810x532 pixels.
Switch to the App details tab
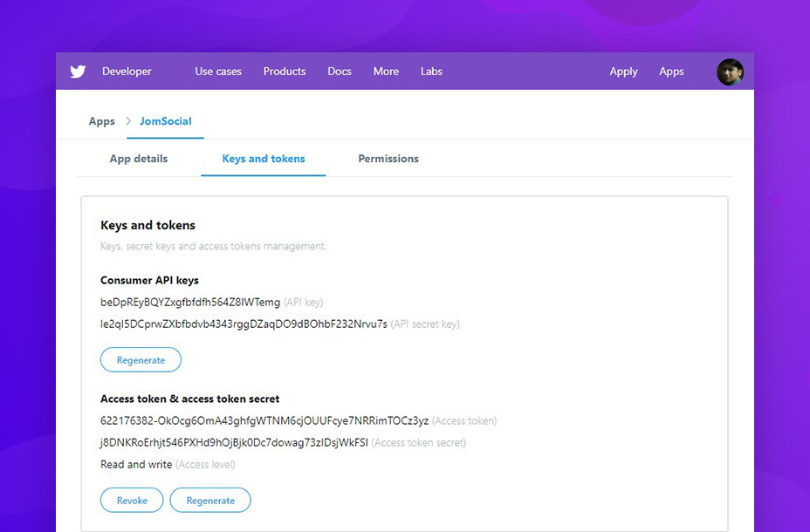coord(139,159)
